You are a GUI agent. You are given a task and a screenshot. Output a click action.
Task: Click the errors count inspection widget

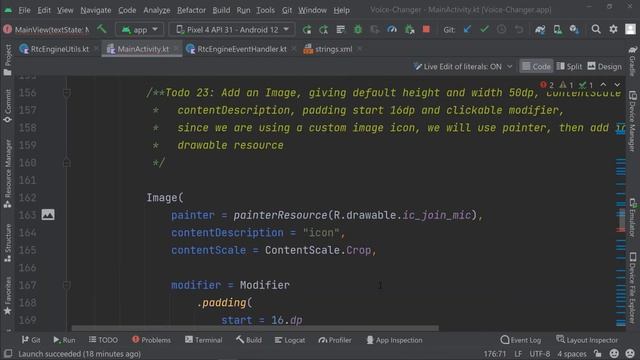(548, 85)
